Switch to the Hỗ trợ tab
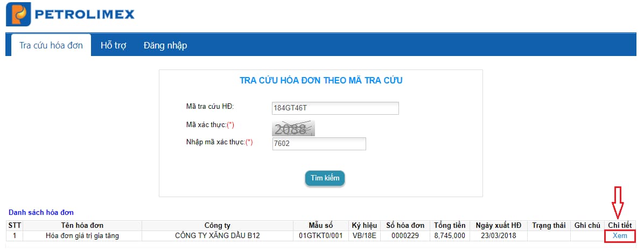The height and width of the screenshot is (251, 644). click(113, 45)
